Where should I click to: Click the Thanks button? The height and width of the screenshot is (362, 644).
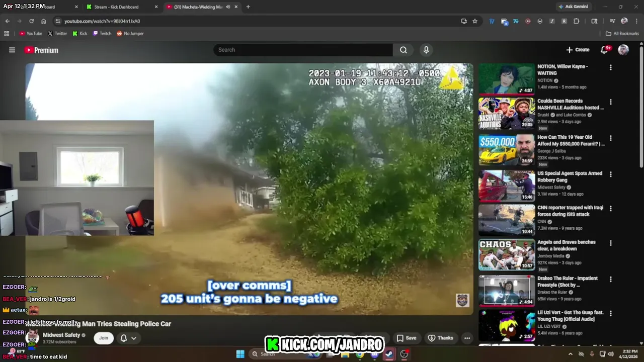[441, 338]
